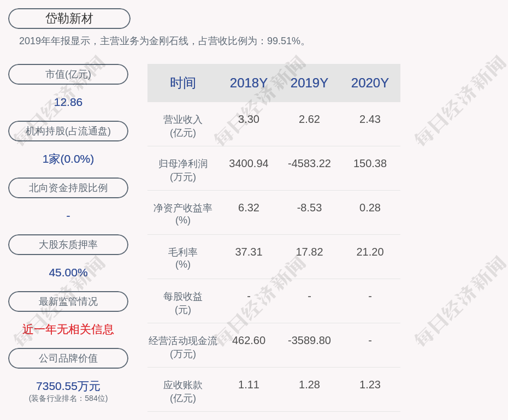Image resolution: width=508 pixels, height=420 pixels.
Task: Select the brand value 7350.55万元
Action: pos(68,386)
